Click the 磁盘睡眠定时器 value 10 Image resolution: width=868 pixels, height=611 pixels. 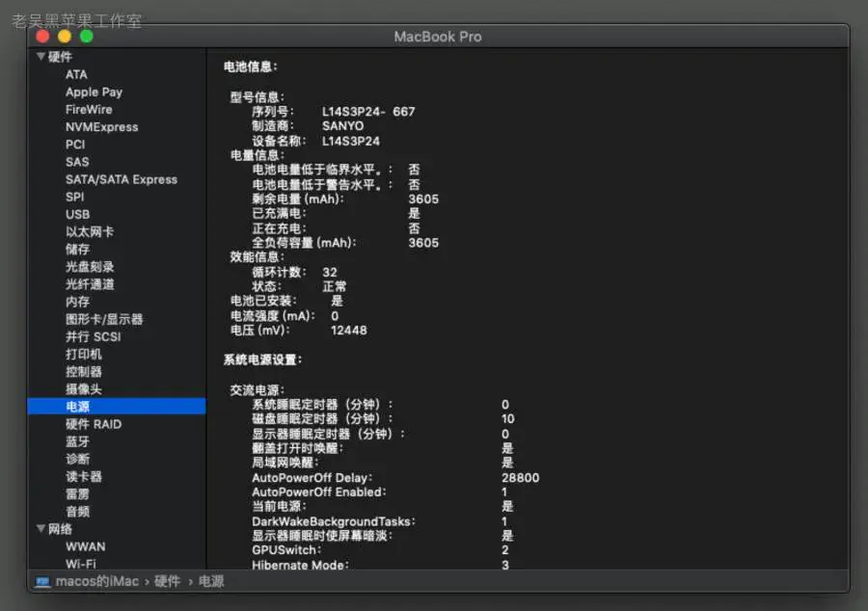pos(508,418)
